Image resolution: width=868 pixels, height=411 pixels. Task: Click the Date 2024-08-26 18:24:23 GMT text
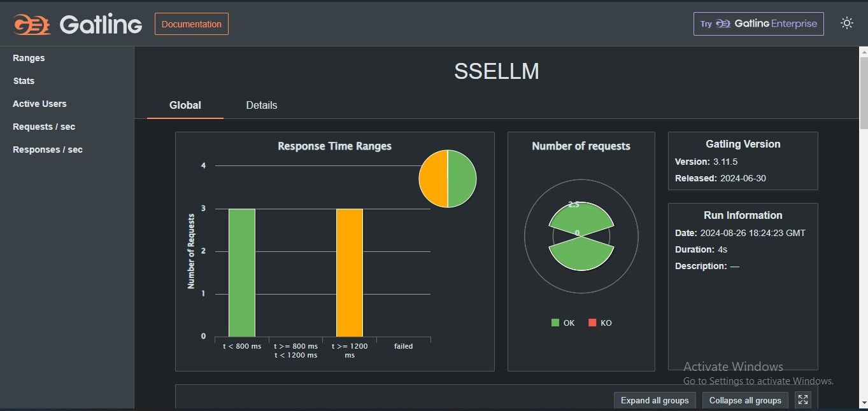(x=740, y=233)
